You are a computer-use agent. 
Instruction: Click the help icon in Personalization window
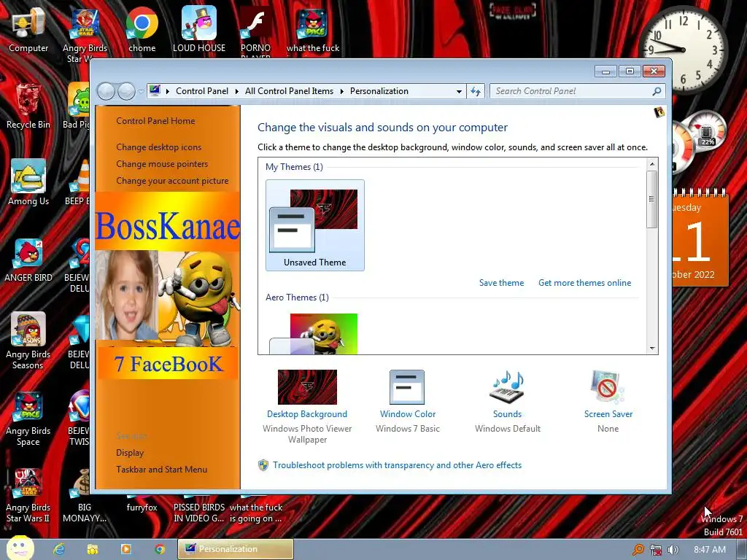[659, 112]
